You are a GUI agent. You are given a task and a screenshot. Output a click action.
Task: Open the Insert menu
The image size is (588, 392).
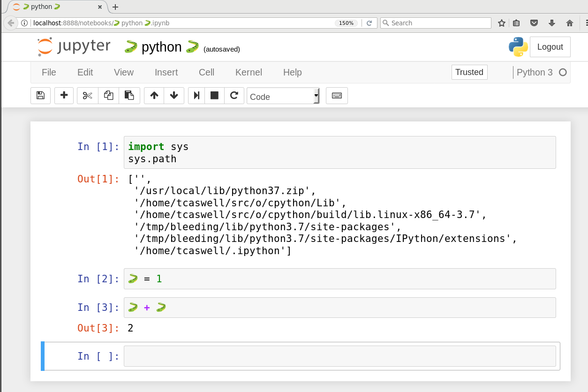tap(166, 72)
